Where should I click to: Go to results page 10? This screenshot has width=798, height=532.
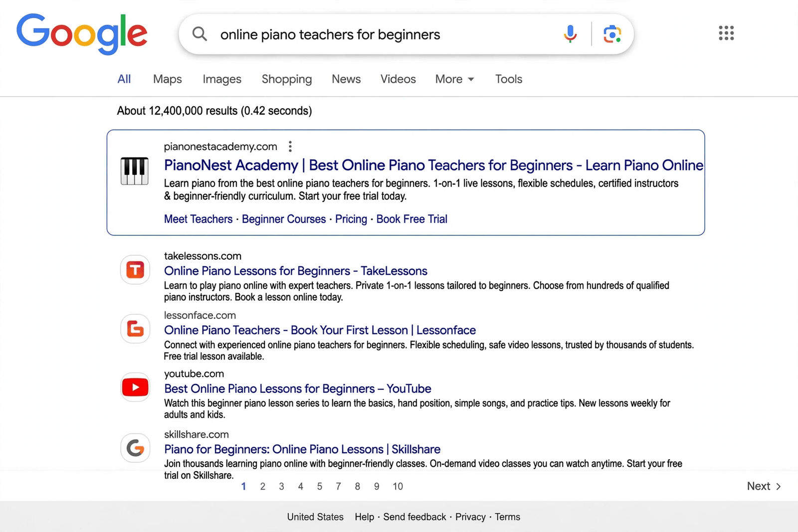pyautogui.click(x=398, y=486)
